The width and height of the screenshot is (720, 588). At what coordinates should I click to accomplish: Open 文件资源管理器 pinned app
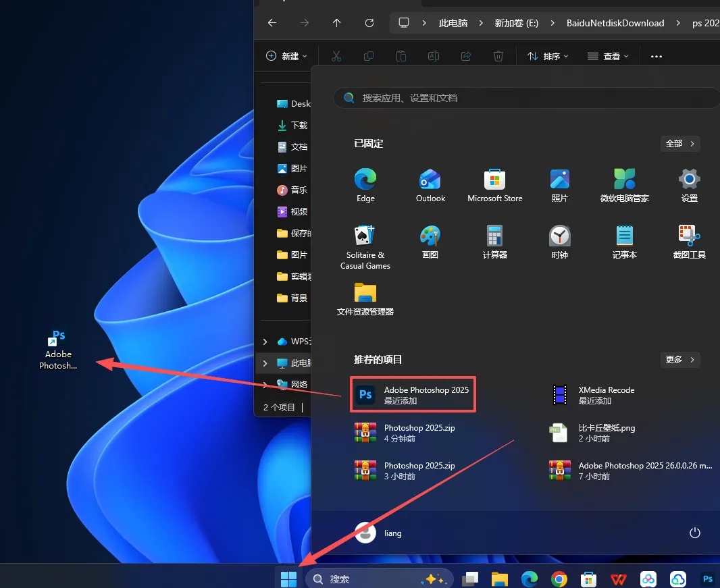click(365, 299)
